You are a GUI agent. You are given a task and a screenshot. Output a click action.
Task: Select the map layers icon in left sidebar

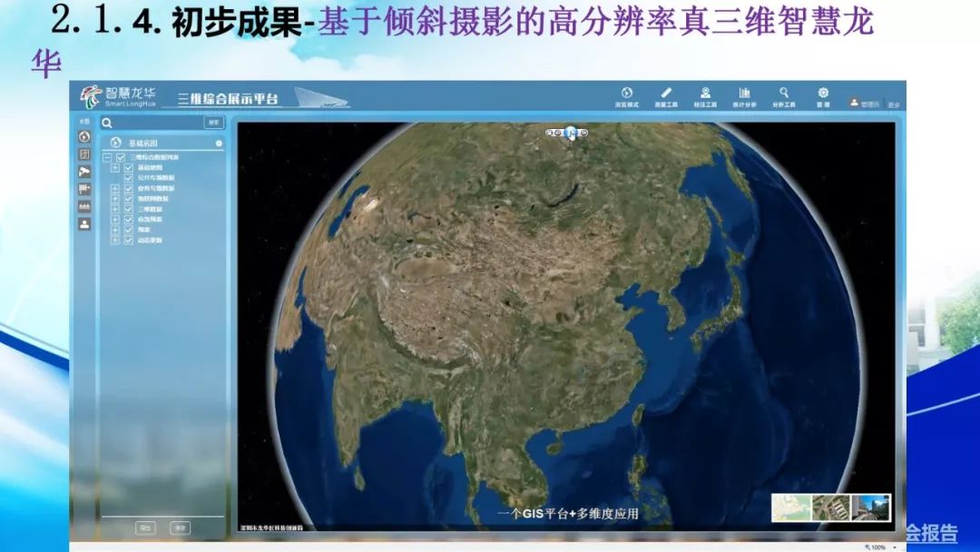pyautogui.click(x=84, y=153)
